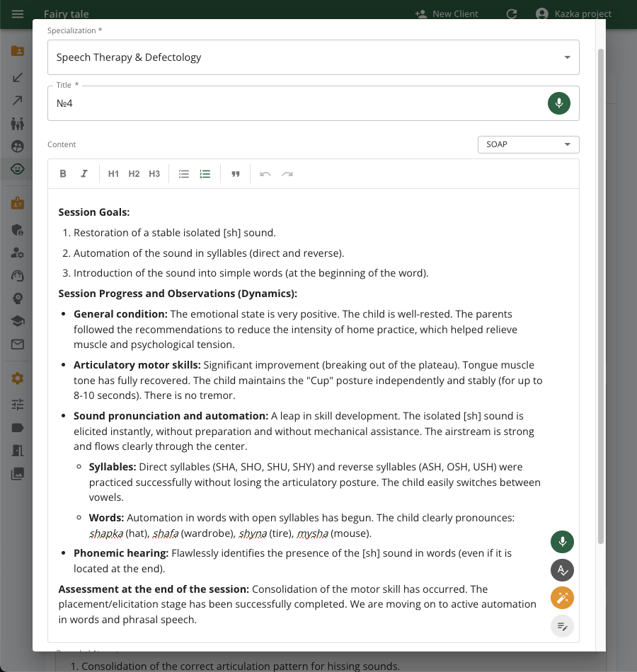Toggle bold formatting in the editor toolbar
Screen dimensions: 637x672
62,173
